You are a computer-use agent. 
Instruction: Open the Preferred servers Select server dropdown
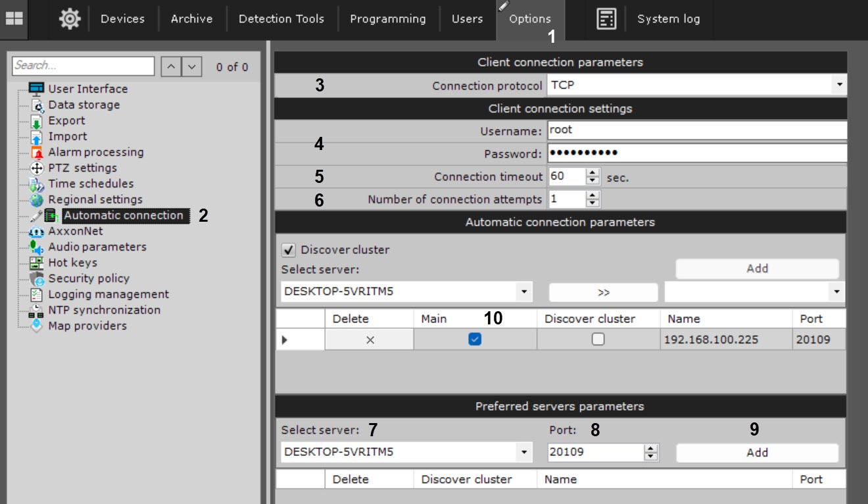[x=523, y=452]
